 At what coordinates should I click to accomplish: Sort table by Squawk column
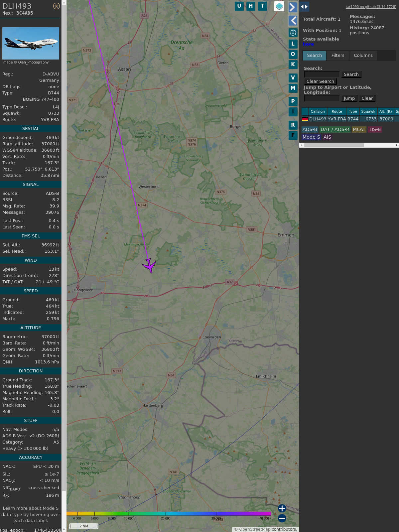[x=368, y=112]
